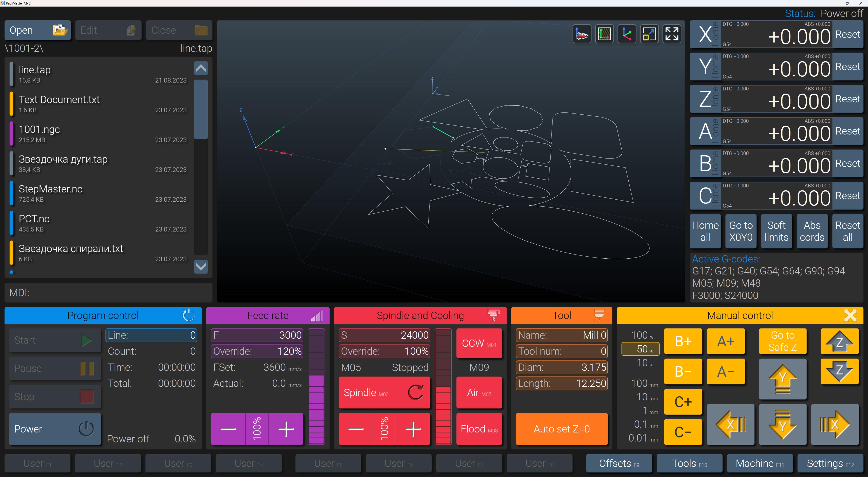Switch to the side view icon

(x=582, y=34)
